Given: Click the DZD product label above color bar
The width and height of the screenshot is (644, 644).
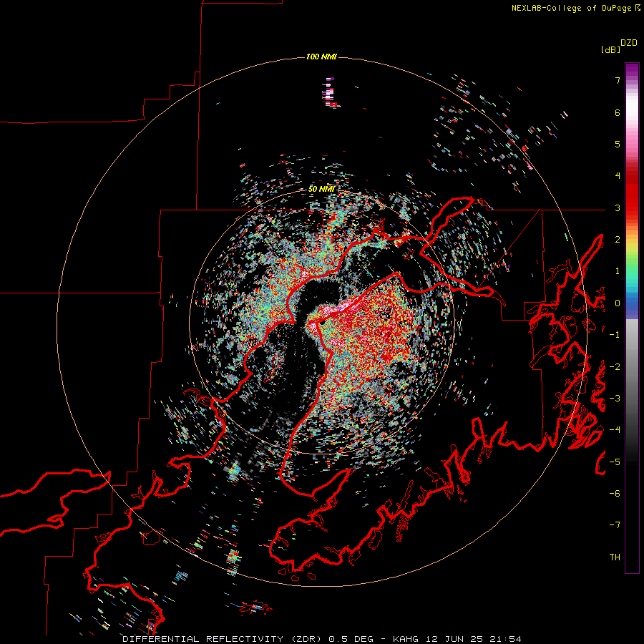Looking at the screenshot, I should point(629,43).
